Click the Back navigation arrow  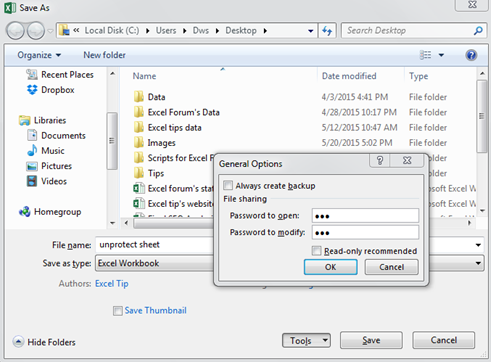coord(15,31)
